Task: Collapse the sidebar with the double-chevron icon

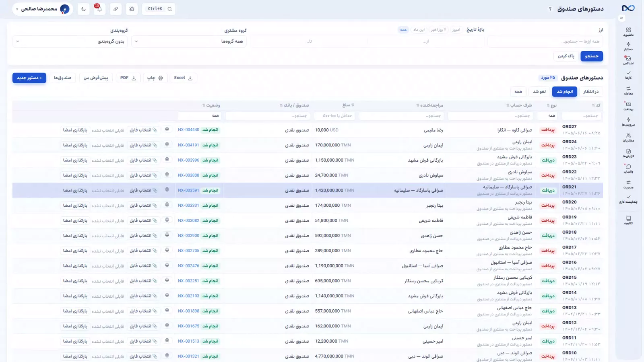Action: coord(621,18)
